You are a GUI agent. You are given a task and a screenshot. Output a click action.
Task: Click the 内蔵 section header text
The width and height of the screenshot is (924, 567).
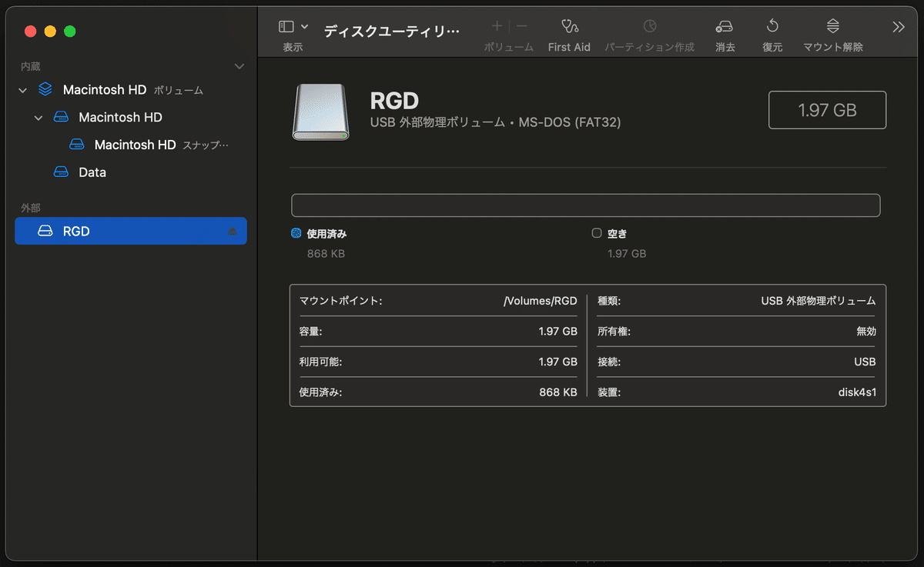coord(31,67)
